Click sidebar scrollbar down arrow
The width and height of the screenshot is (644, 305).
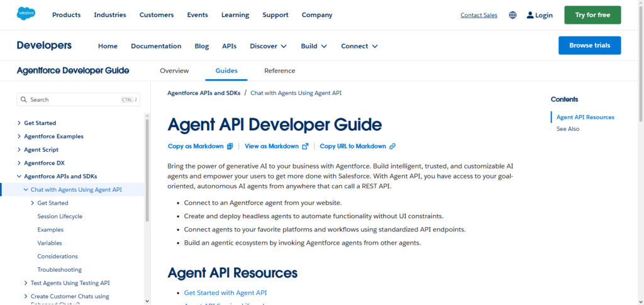147,301
